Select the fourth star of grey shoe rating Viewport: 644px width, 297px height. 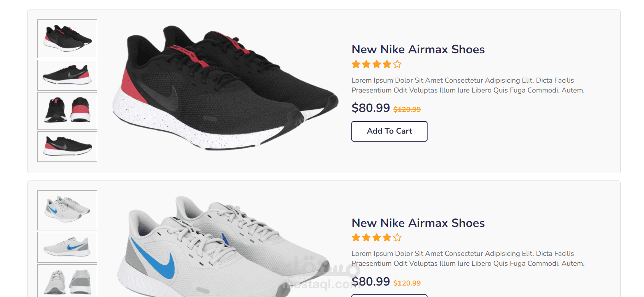click(x=387, y=238)
